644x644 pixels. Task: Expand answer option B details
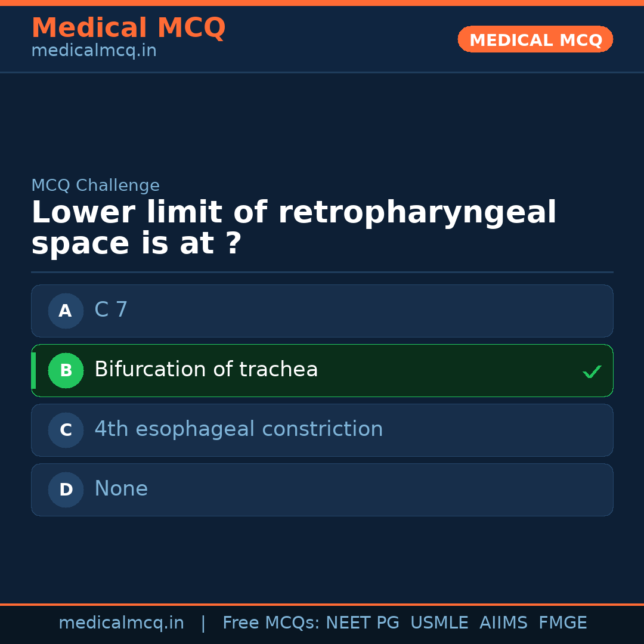(206, 370)
